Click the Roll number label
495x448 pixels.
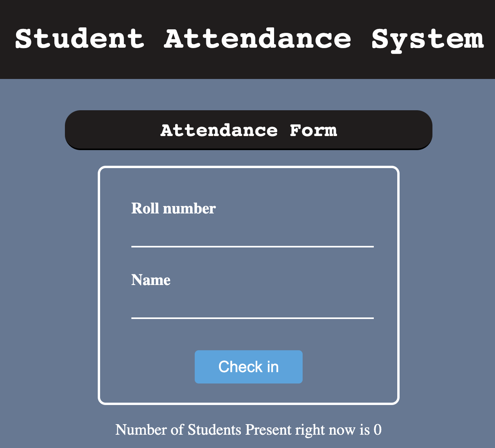pos(173,208)
